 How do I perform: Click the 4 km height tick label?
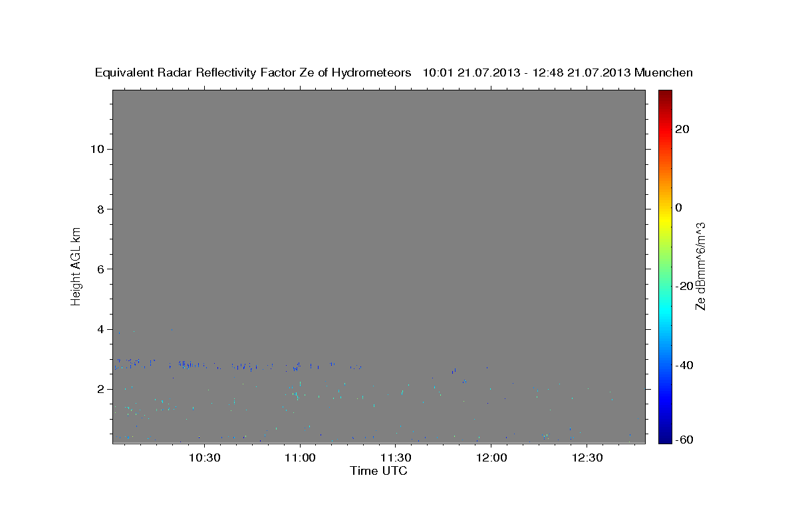click(x=101, y=329)
